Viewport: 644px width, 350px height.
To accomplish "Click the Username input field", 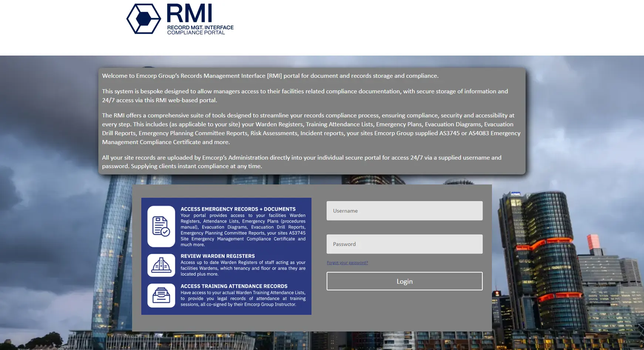I will click(404, 210).
